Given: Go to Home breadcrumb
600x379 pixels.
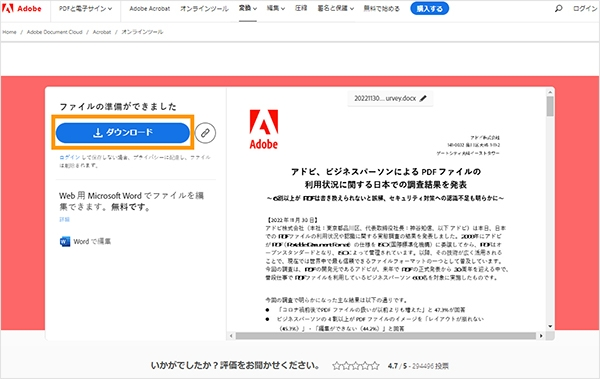Looking at the screenshot, I should [10, 32].
